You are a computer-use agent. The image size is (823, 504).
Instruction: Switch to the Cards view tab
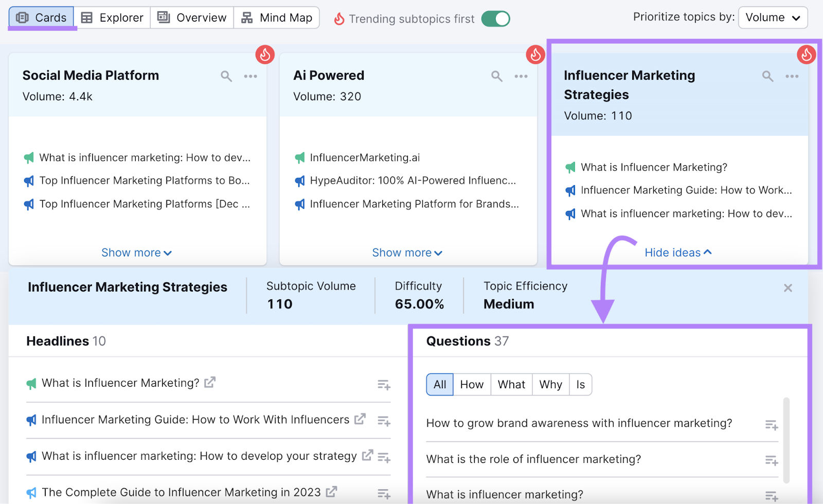coord(42,17)
